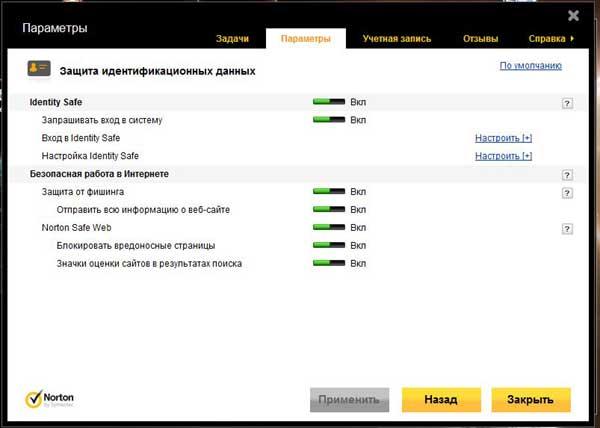Viewport: 600px width, 428px height.
Task: Toggle the Identity Safe switch
Action: tap(329, 102)
